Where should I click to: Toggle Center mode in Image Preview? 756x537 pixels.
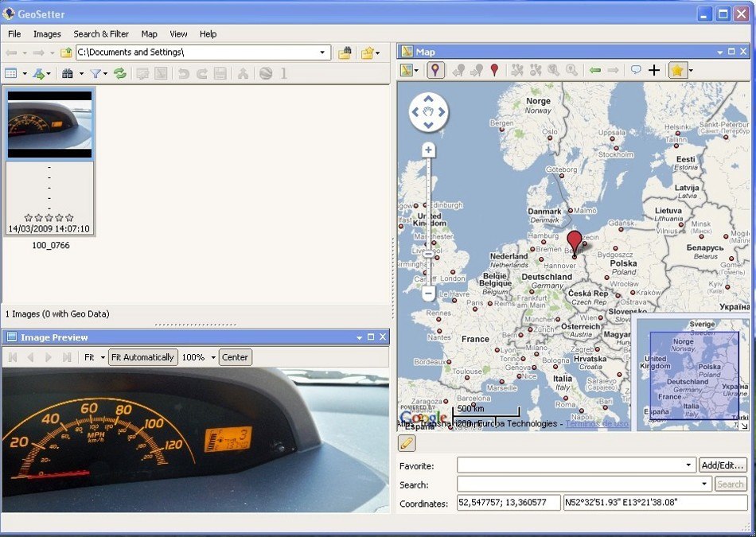click(x=235, y=356)
